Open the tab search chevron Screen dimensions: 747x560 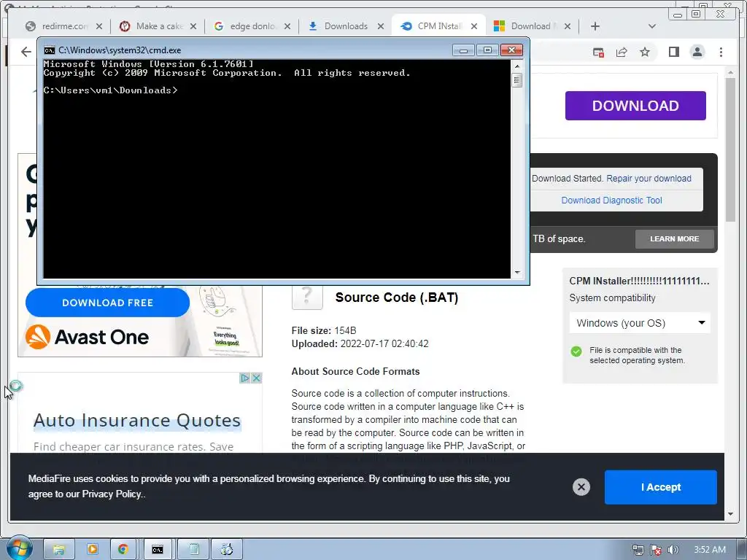coord(652,26)
